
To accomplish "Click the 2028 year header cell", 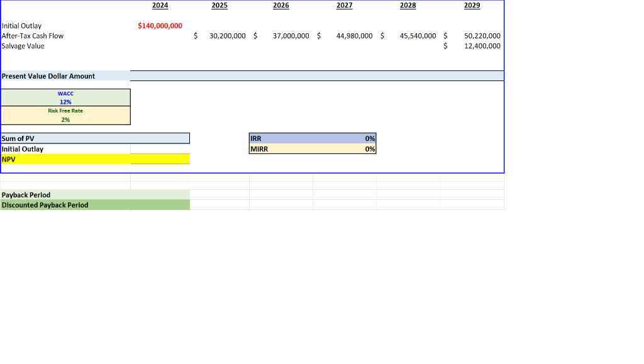I will coord(408,6).
